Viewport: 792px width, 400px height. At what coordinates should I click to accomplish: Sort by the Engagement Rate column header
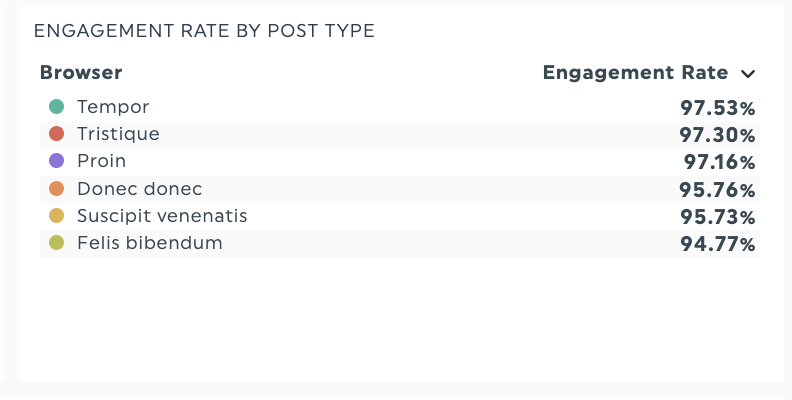tap(635, 72)
